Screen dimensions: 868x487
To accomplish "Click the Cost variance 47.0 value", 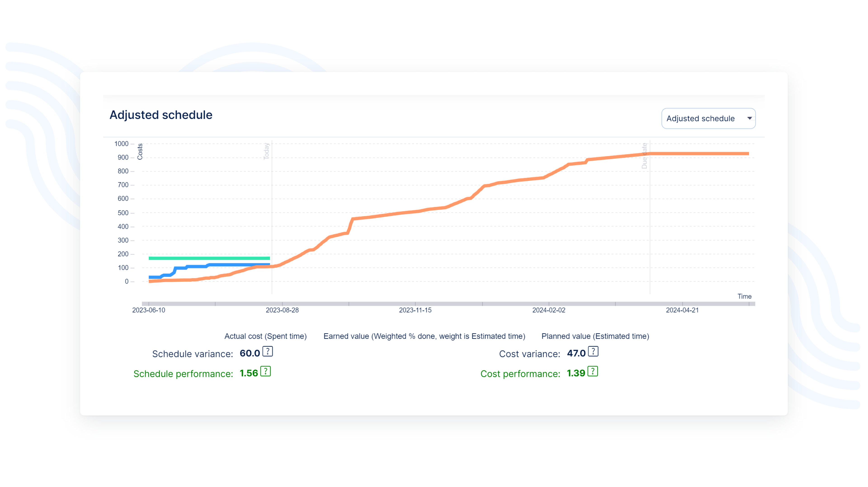I will click(x=576, y=353).
